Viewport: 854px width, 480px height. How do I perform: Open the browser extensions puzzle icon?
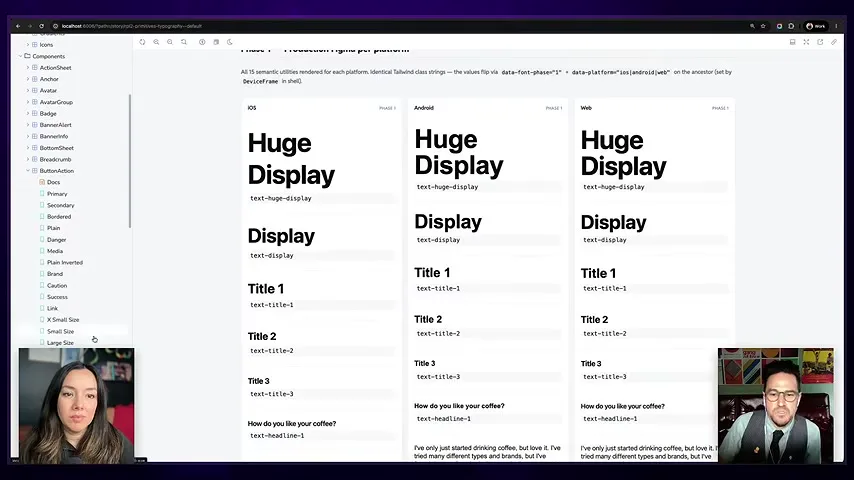click(x=791, y=26)
